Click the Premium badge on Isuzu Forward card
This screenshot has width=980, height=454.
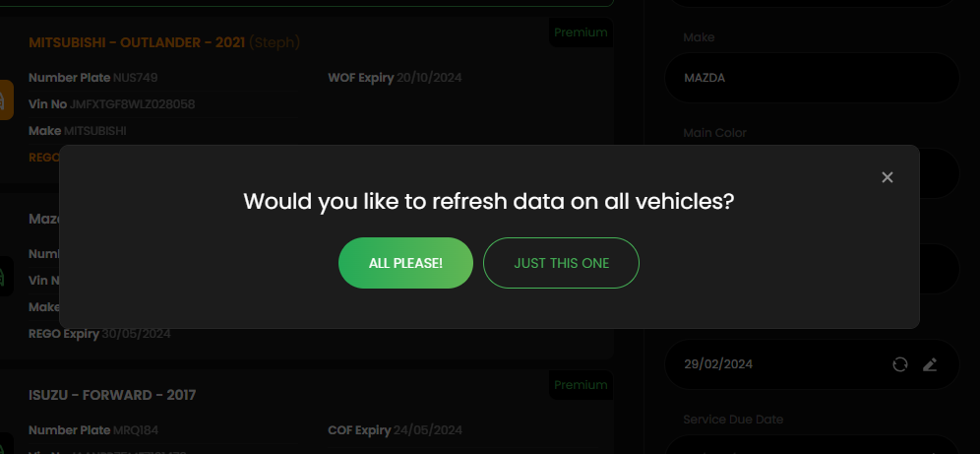[581, 385]
